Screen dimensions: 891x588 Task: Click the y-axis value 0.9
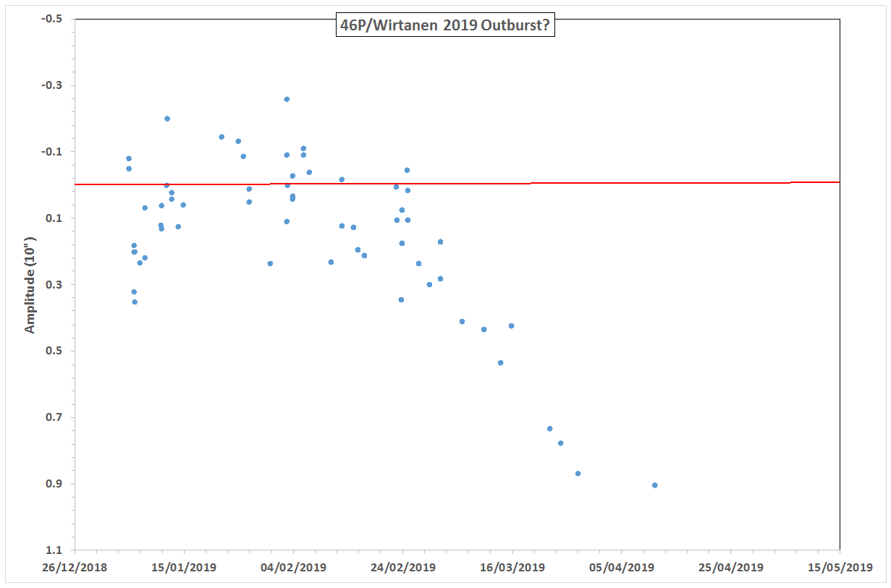(54, 484)
